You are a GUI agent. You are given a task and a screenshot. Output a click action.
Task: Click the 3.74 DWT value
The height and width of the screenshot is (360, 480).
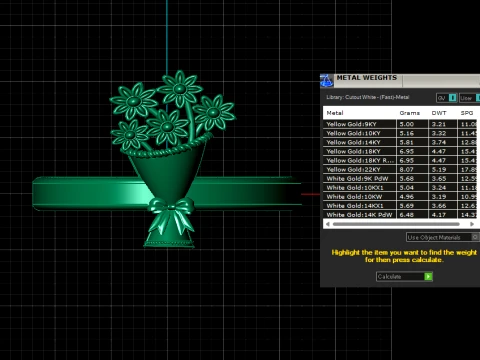click(x=439, y=142)
